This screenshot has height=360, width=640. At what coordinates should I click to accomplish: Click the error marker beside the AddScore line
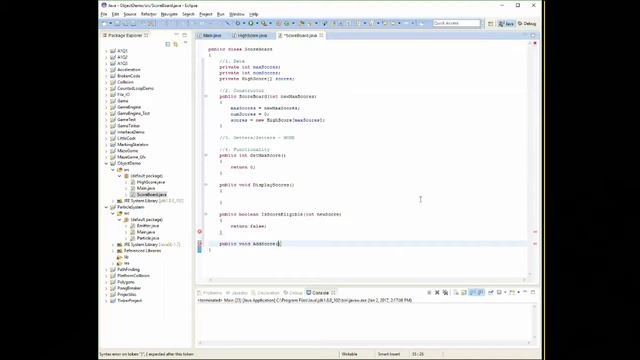200,244
